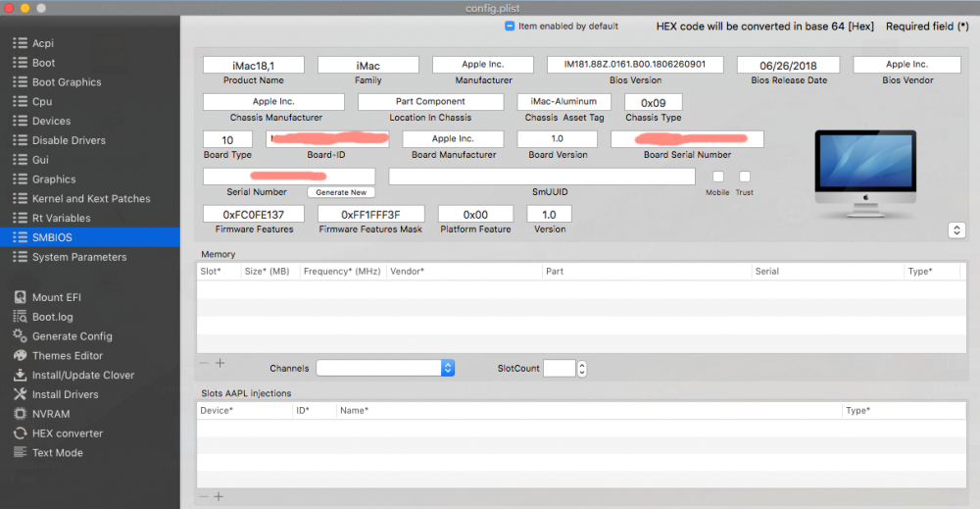
Task: Click the SlotCount input field
Action: [x=560, y=369]
